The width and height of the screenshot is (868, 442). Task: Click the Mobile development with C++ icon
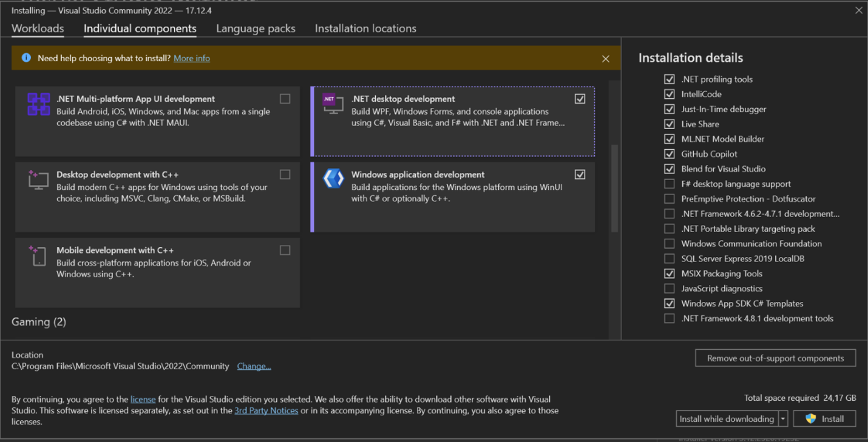tap(38, 255)
